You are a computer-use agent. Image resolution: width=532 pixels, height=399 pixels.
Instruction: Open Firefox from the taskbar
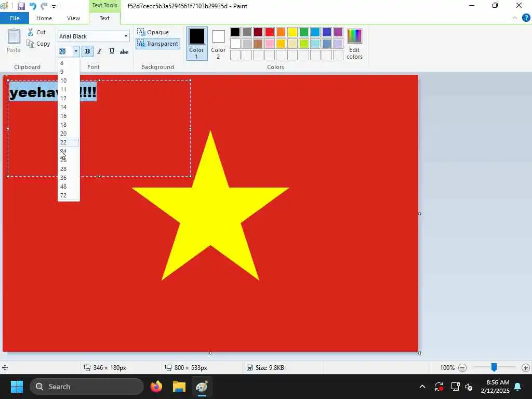[156, 387]
